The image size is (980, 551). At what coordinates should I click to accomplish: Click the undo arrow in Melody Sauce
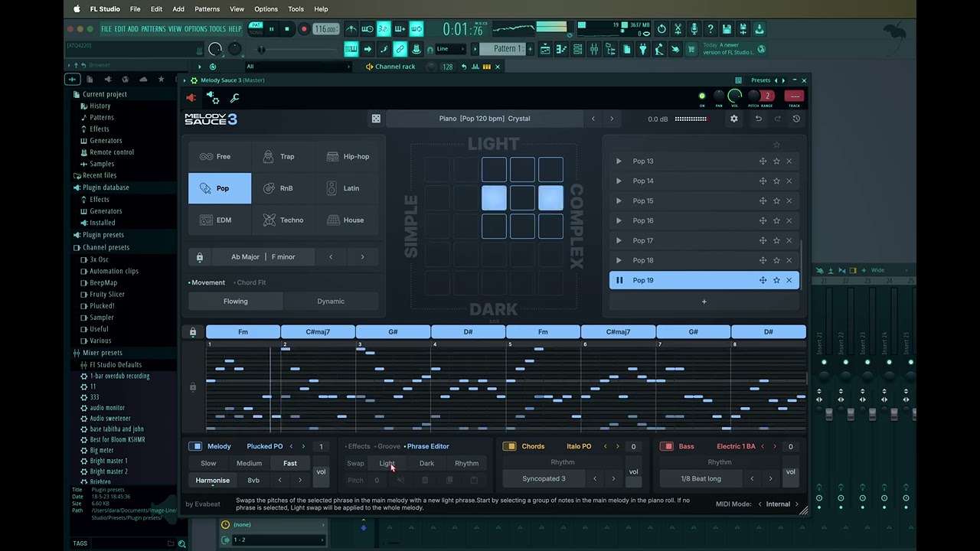tap(758, 119)
